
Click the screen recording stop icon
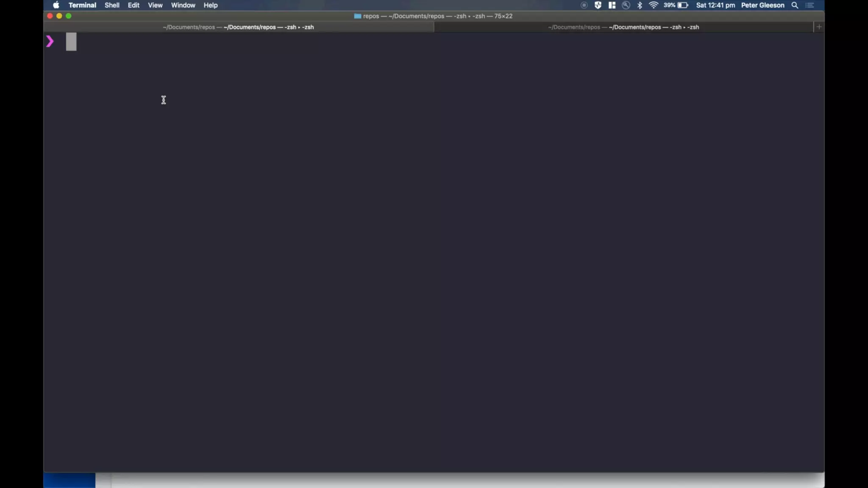click(584, 5)
